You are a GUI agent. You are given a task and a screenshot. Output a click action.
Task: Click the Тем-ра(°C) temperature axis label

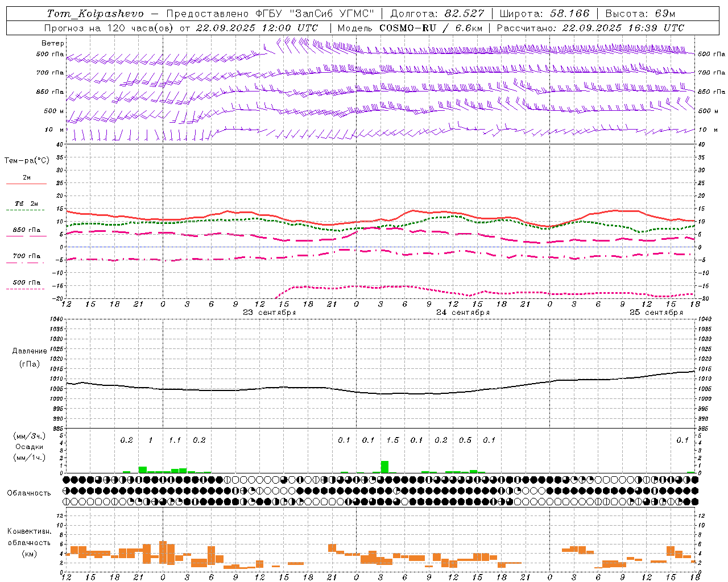click(x=27, y=160)
